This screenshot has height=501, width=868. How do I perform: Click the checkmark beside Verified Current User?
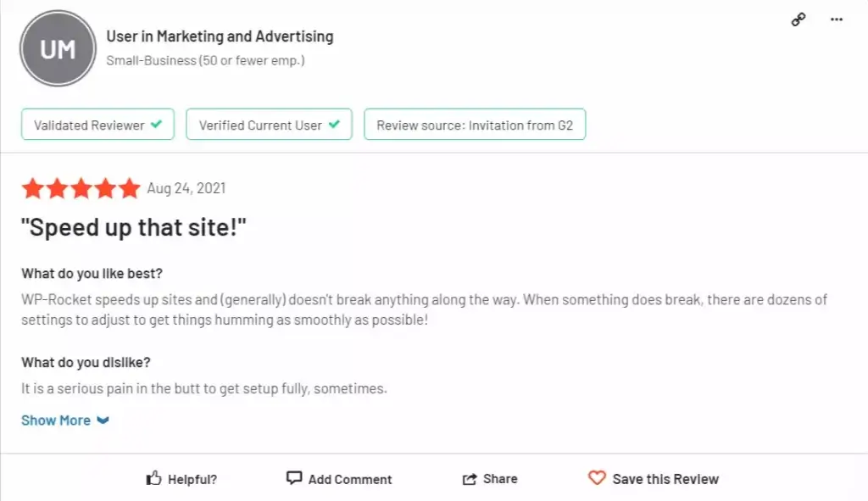coord(334,124)
